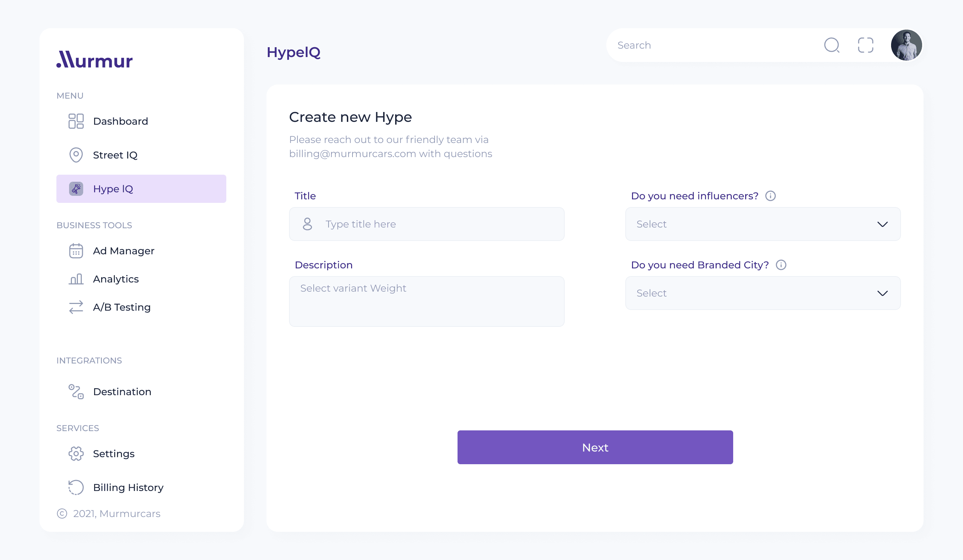Click the Next button

click(x=595, y=447)
